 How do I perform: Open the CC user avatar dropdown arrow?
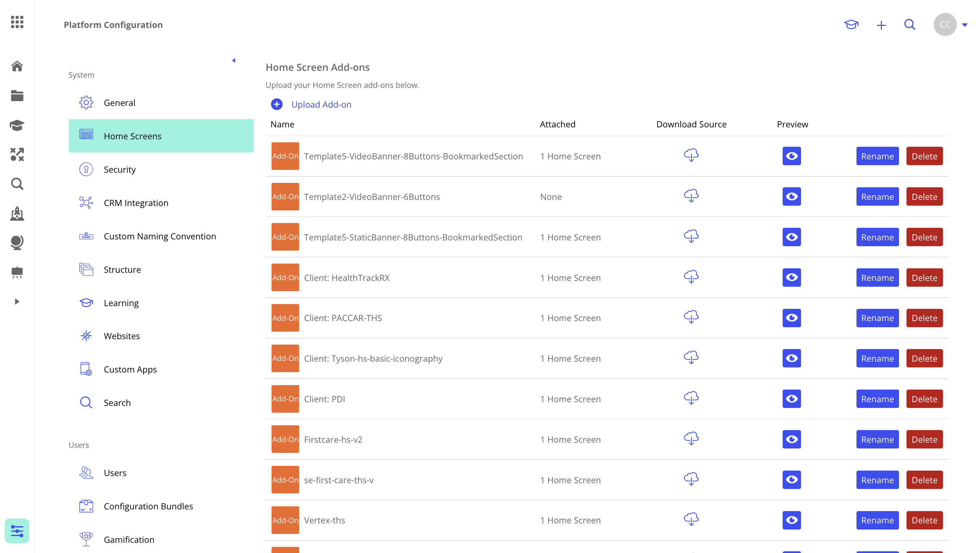coord(964,25)
